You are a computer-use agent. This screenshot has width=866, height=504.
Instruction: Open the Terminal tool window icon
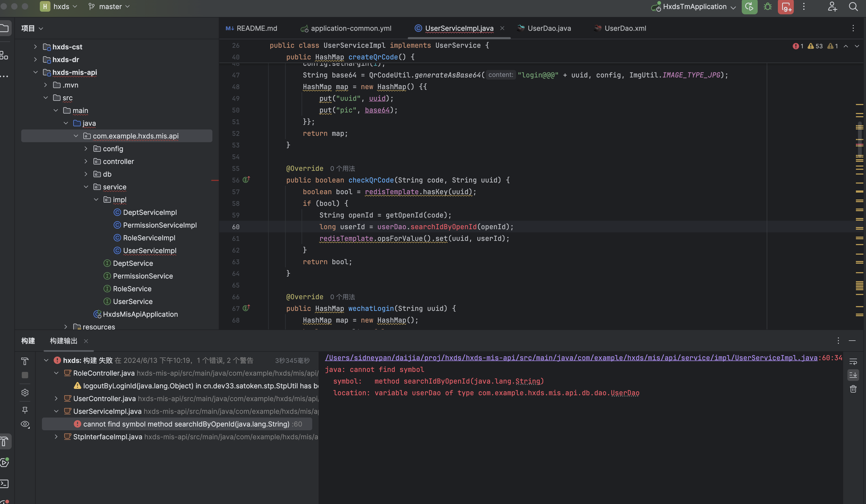coord(4,484)
